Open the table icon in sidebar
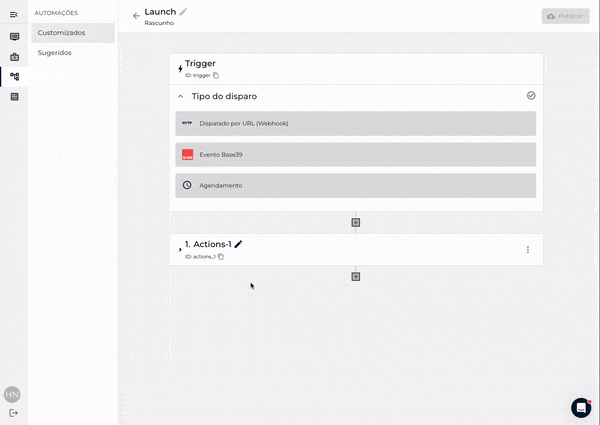This screenshot has height=425, width=600. click(14, 97)
